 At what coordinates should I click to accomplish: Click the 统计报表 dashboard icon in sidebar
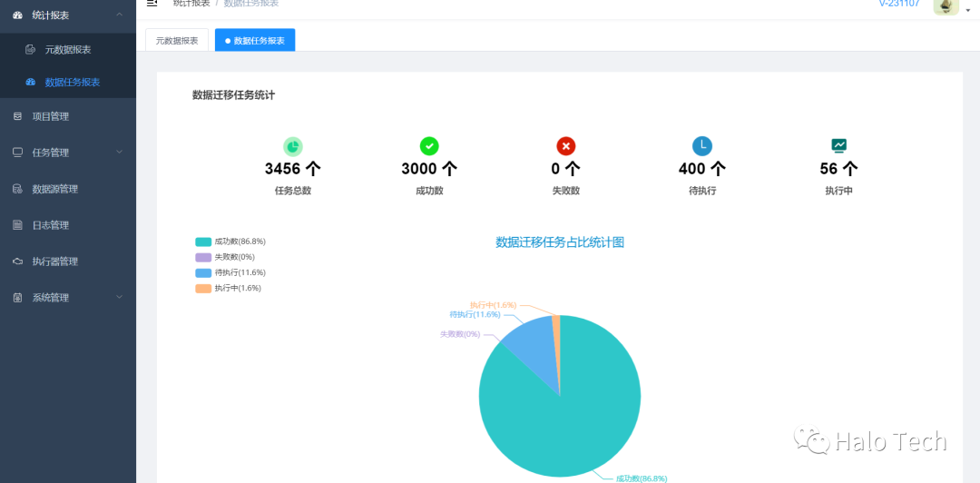(x=17, y=15)
